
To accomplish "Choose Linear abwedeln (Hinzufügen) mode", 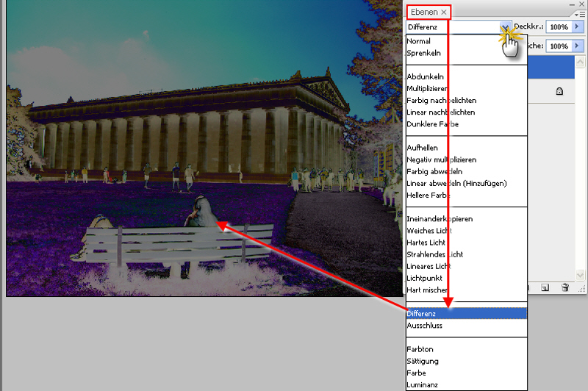I will click(x=456, y=183).
